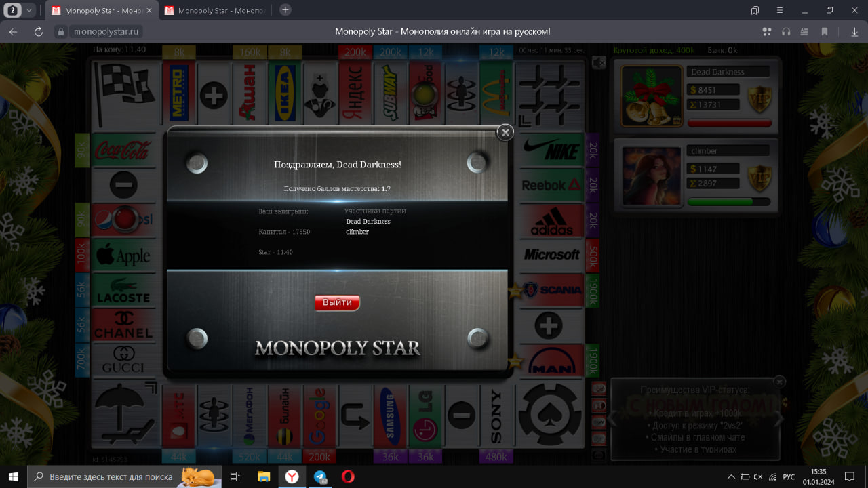
Task: Select the МТС board cell
Action: click(179, 415)
